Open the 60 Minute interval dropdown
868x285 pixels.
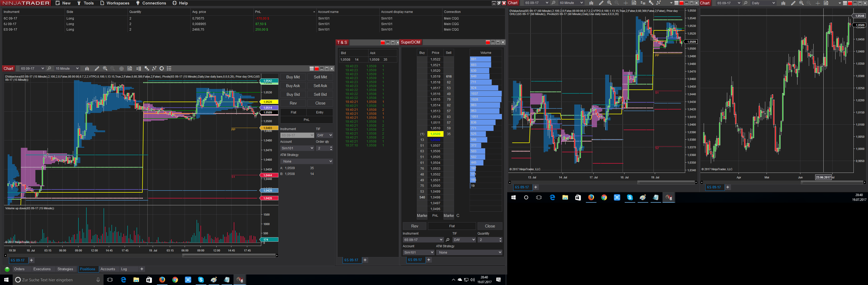571,3
